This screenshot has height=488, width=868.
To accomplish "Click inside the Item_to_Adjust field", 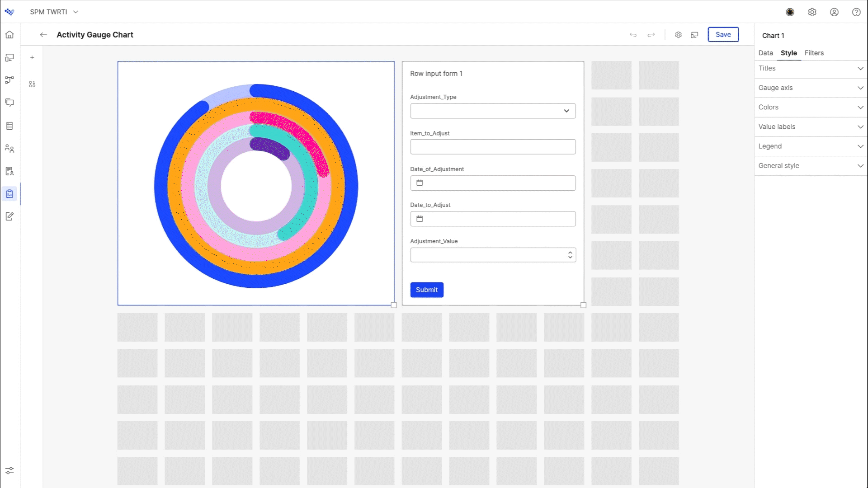I will pos(493,146).
